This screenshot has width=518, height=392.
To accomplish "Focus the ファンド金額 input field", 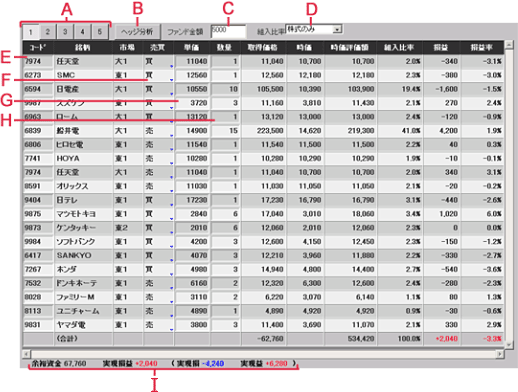I will [x=228, y=31].
